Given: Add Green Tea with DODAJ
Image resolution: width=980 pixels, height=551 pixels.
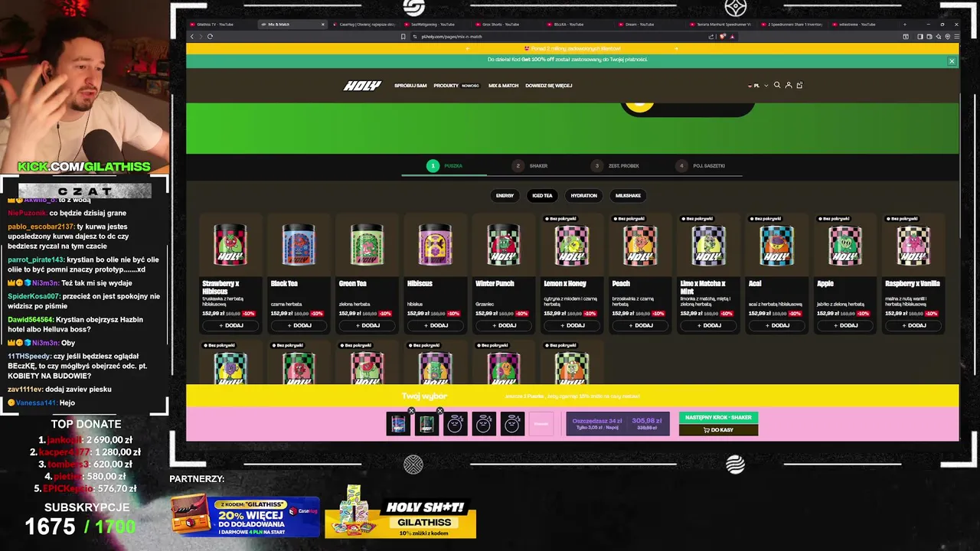Looking at the screenshot, I should click(367, 325).
